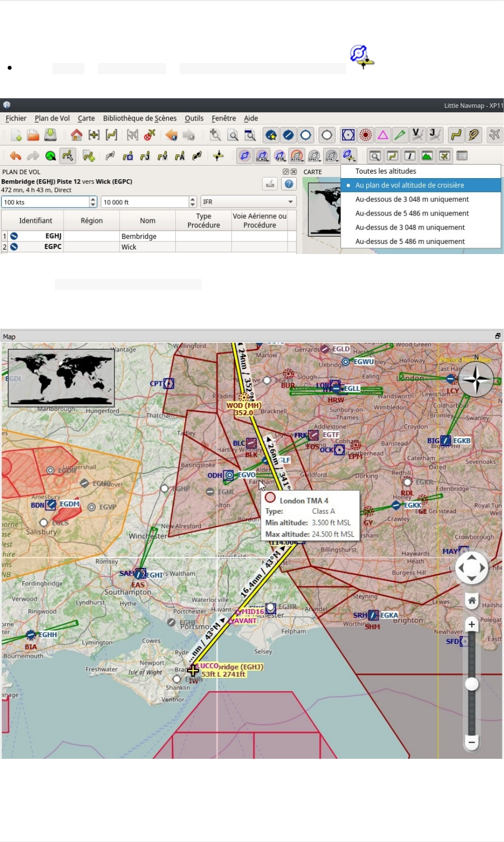Create a new flight plan

pos(16,135)
